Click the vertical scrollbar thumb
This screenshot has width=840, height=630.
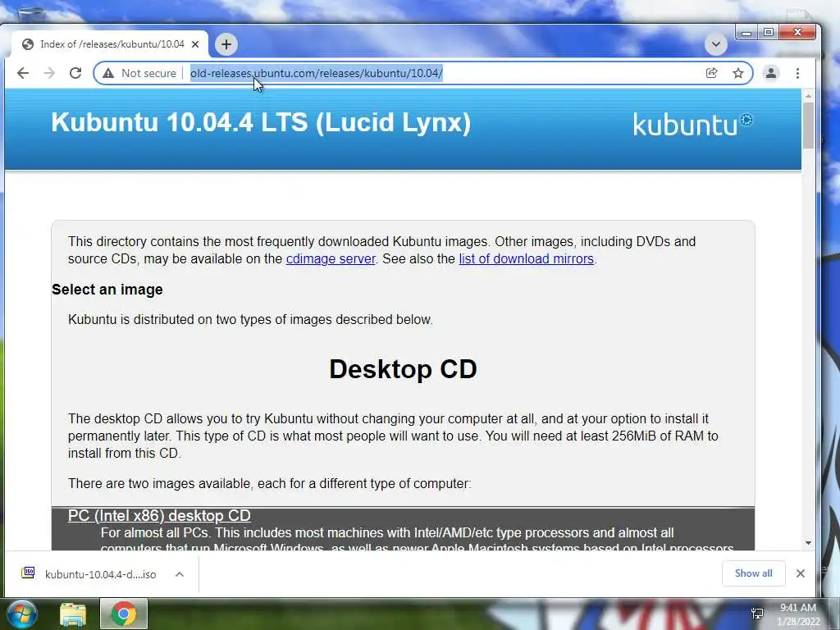tap(808, 125)
